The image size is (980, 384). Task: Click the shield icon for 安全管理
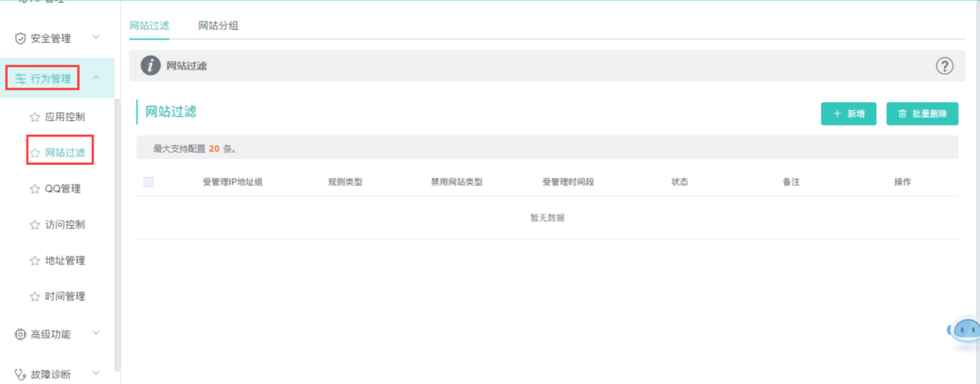[x=21, y=39]
